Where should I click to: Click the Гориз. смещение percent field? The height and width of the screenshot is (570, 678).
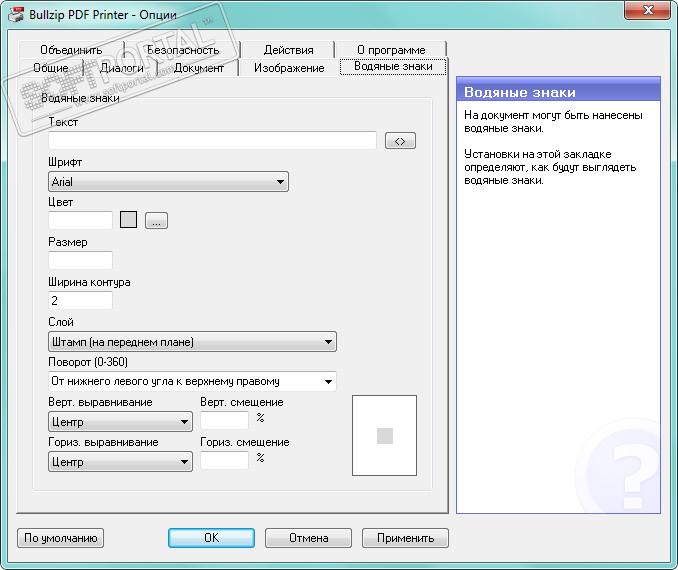click(224, 461)
